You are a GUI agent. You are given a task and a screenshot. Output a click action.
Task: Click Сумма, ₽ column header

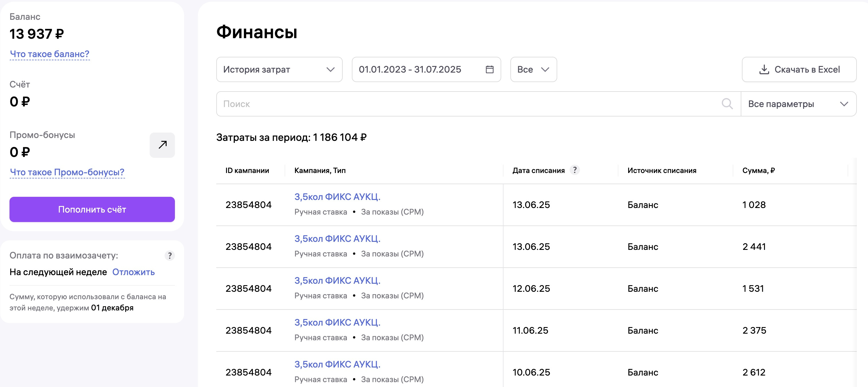click(758, 170)
